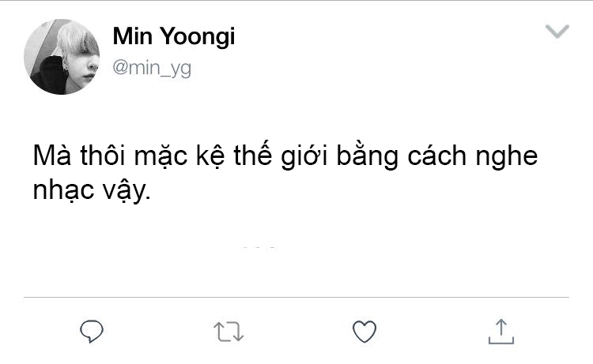Reply to Min Yoongi's tweet
This screenshot has height=364, width=593.
(93, 331)
